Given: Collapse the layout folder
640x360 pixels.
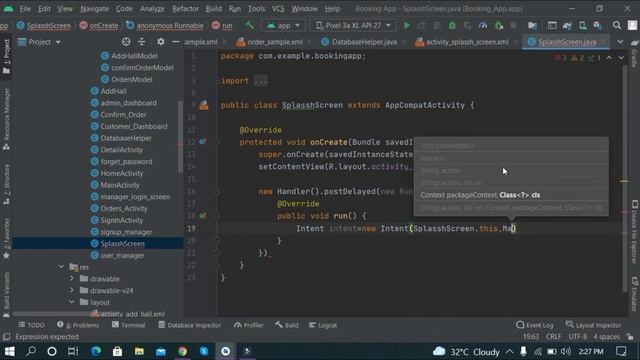Looking at the screenshot, I should 72,302.
